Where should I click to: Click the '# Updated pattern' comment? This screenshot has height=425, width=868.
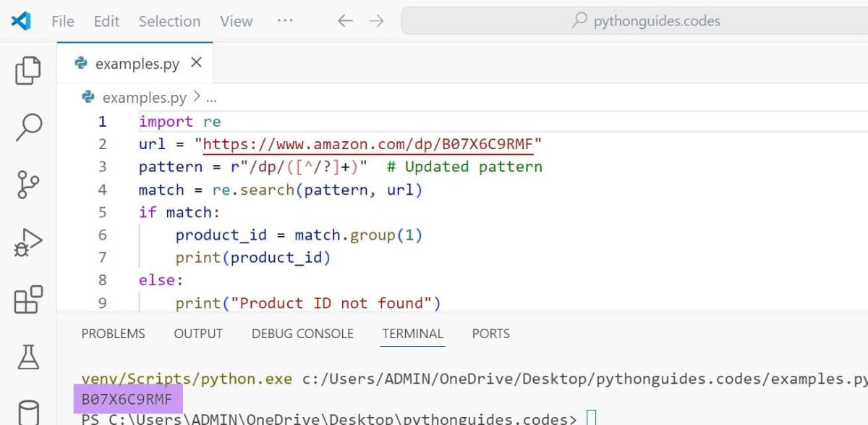point(464,167)
